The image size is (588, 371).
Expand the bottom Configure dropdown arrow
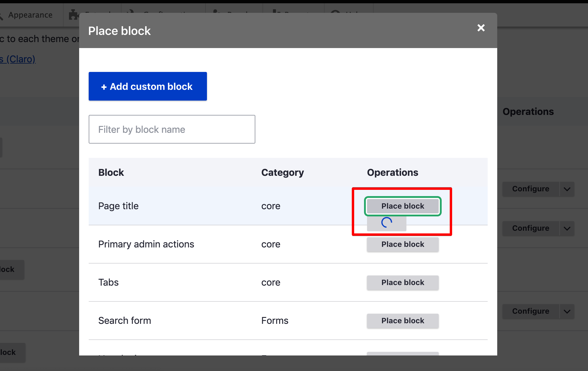[x=567, y=311]
